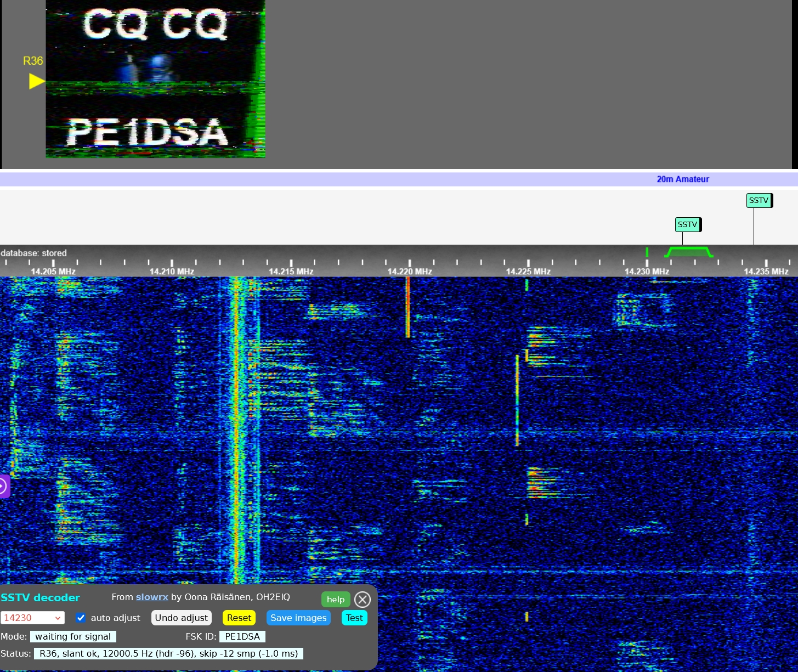Toggle the auto adjust checkbox
This screenshot has height=672, width=798.
coord(81,618)
